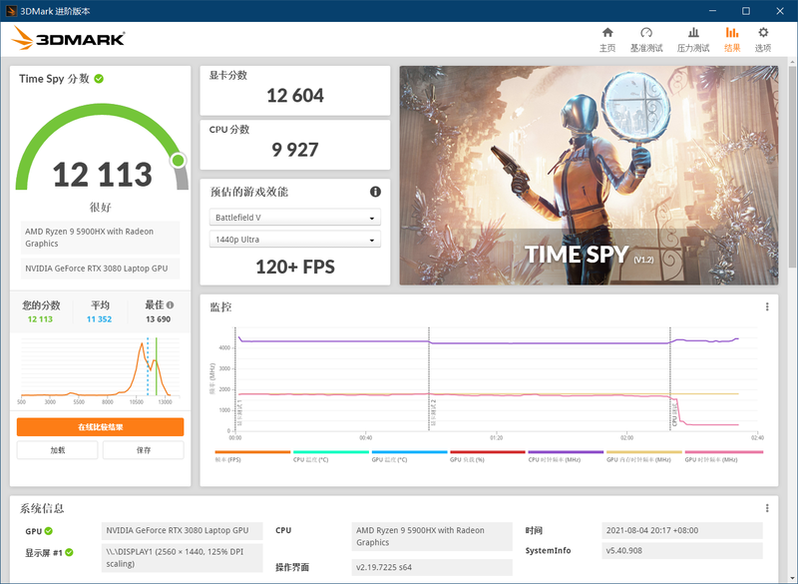
Task: Click the 保存 save button
Action: click(x=143, y=450)
